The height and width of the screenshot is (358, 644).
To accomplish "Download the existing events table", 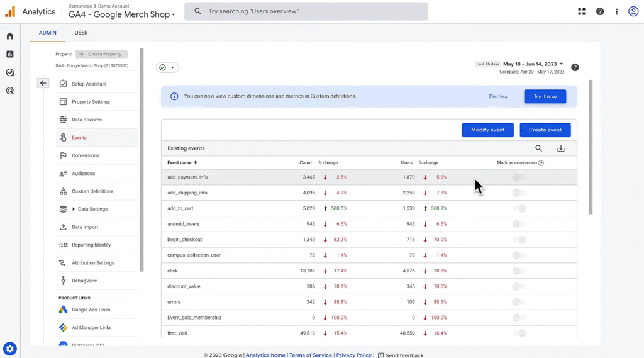I will click(560, 148).
